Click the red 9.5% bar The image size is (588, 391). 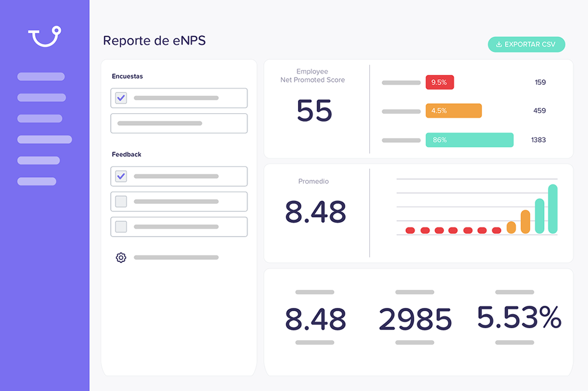pos(439,82)
